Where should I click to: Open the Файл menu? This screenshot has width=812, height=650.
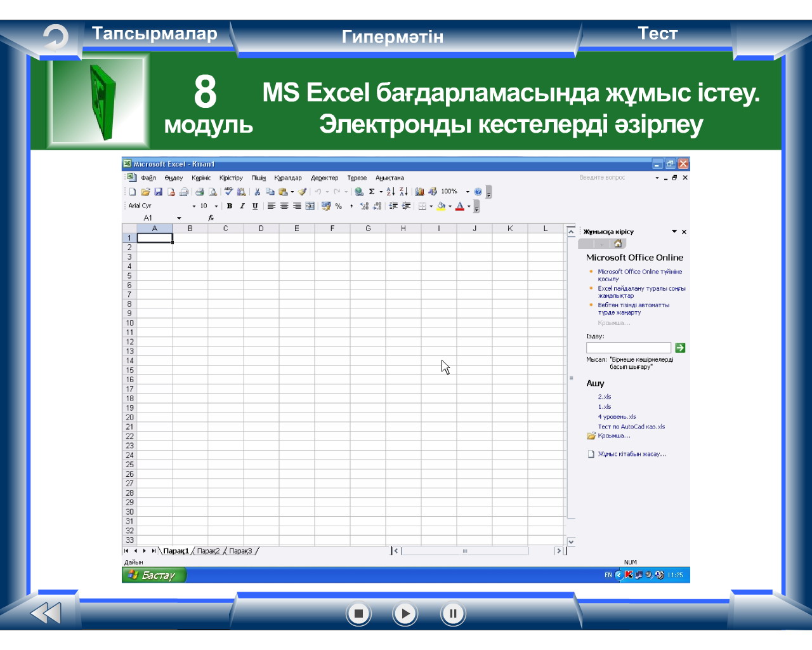coord(148,178)
